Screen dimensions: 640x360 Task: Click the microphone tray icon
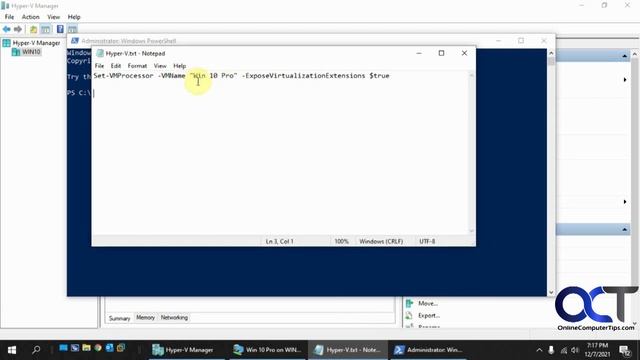tap(551, 350)
